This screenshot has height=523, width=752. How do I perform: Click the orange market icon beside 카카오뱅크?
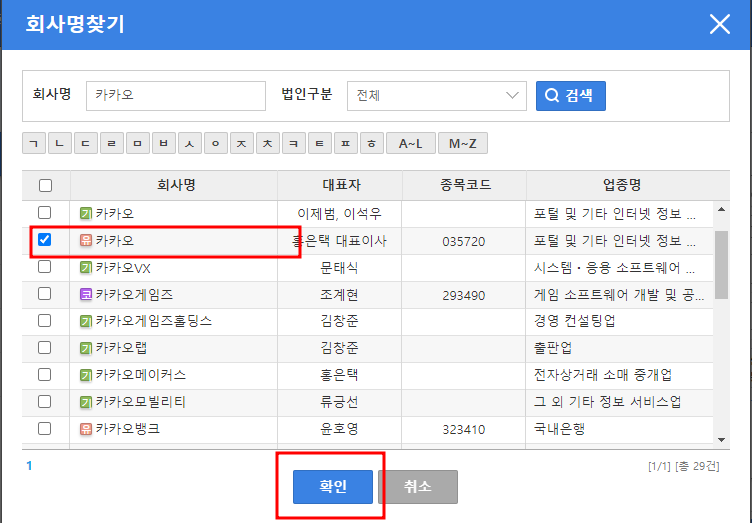[x=86, y=429]
